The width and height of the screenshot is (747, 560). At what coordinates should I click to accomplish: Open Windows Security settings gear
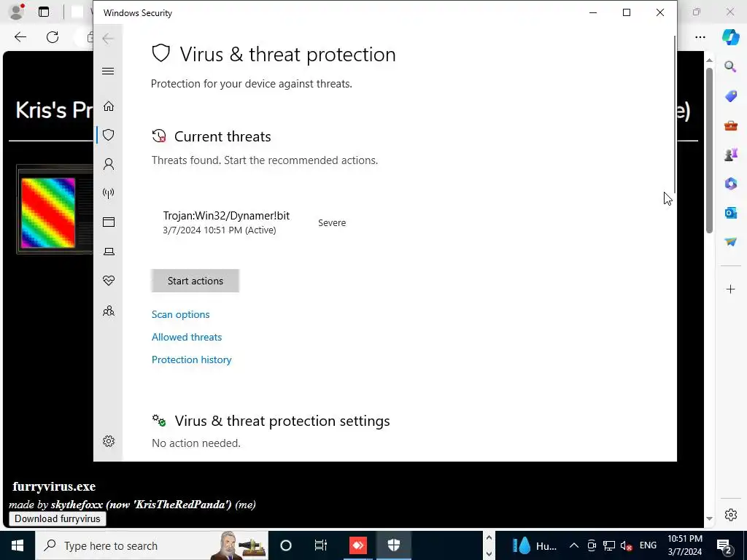[x=109, y=441]
